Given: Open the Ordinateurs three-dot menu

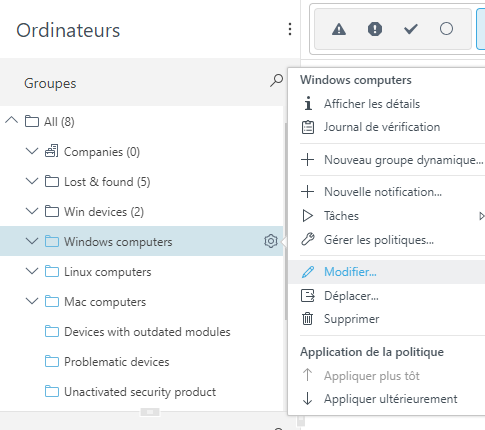Looking at the screenshot, I should (x=290, y=29).
